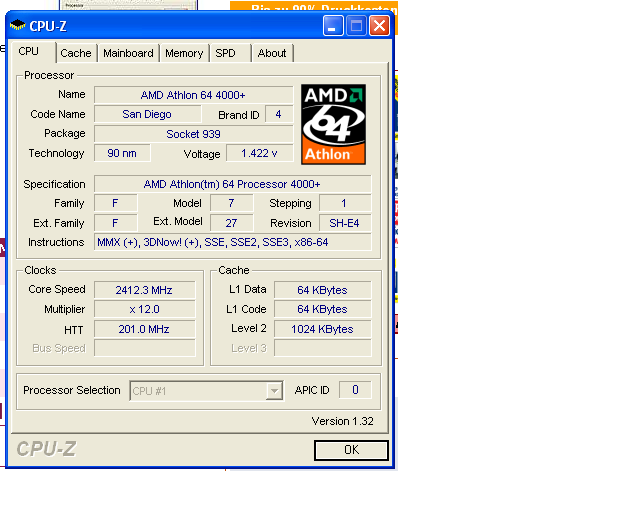The image size is (640, 512).
Task: Click the Core Speed value field
Action: (145, 290)
